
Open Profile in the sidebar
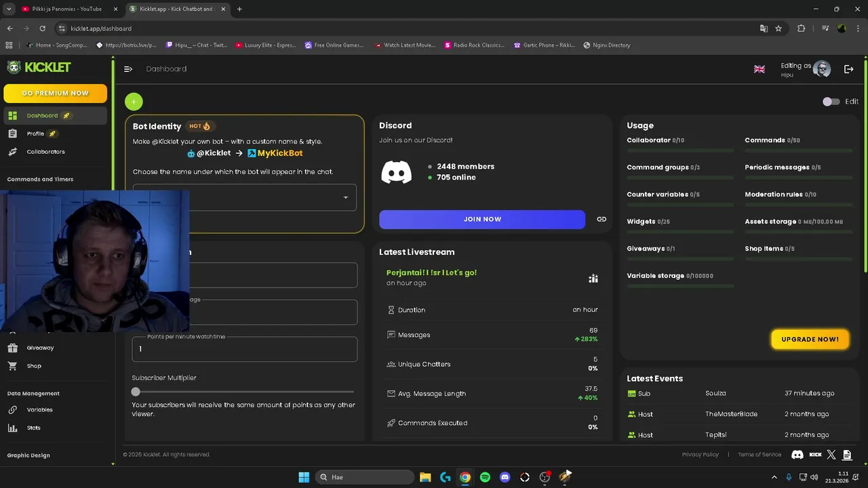click(x=55, y=134)
